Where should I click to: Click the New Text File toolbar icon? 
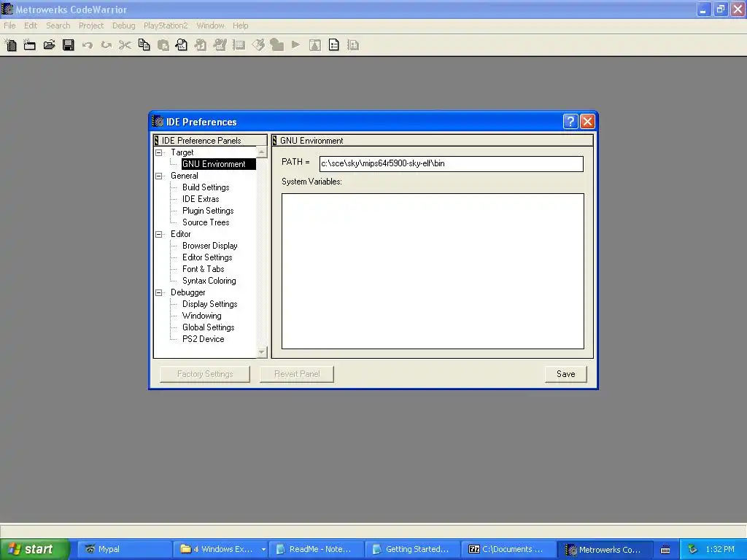pos(10,45)
